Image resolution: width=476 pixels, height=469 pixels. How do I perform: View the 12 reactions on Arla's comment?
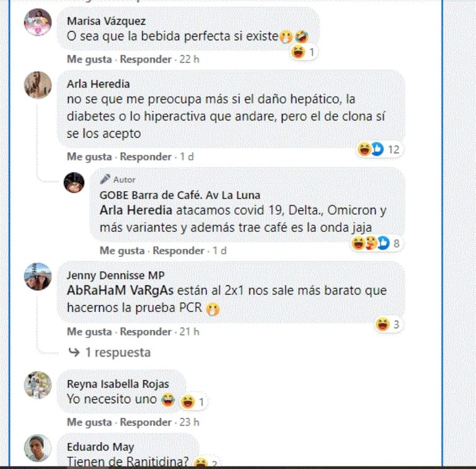point(379,149)
